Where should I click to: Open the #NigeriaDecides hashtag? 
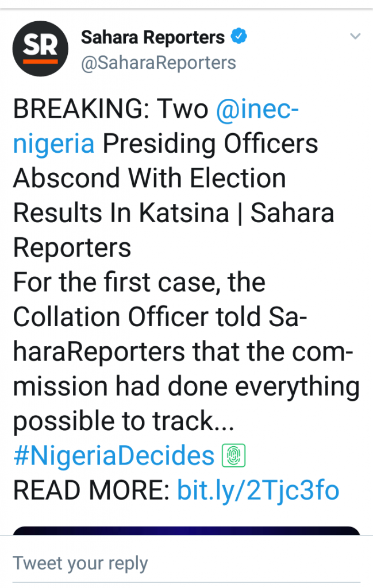(x=113, y=457)
